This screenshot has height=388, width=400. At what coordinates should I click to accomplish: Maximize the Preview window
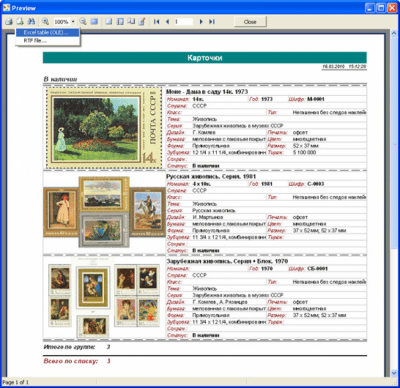381,8
